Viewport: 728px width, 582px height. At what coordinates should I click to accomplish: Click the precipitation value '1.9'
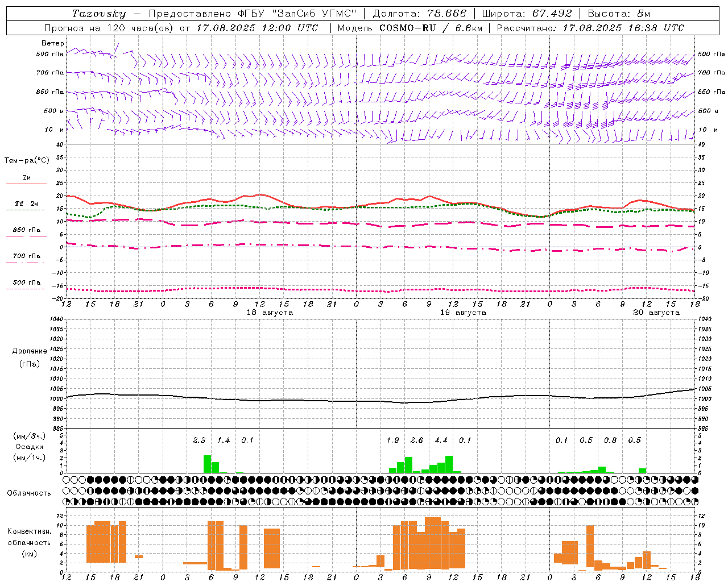392,440
